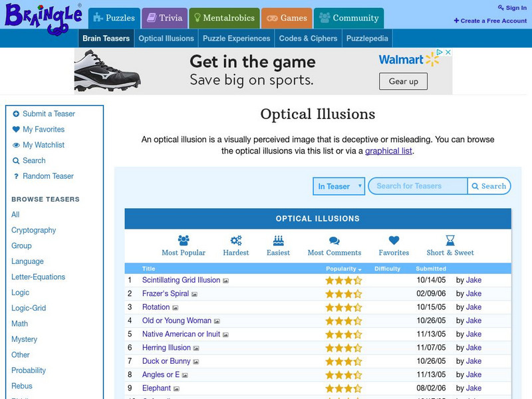
Task: Click image icon next to Duck or Bunny
Action: (196, 362)
